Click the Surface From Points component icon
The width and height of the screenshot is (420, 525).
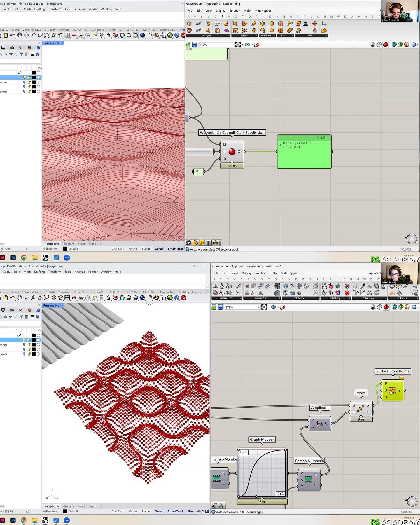pos(393,390)
